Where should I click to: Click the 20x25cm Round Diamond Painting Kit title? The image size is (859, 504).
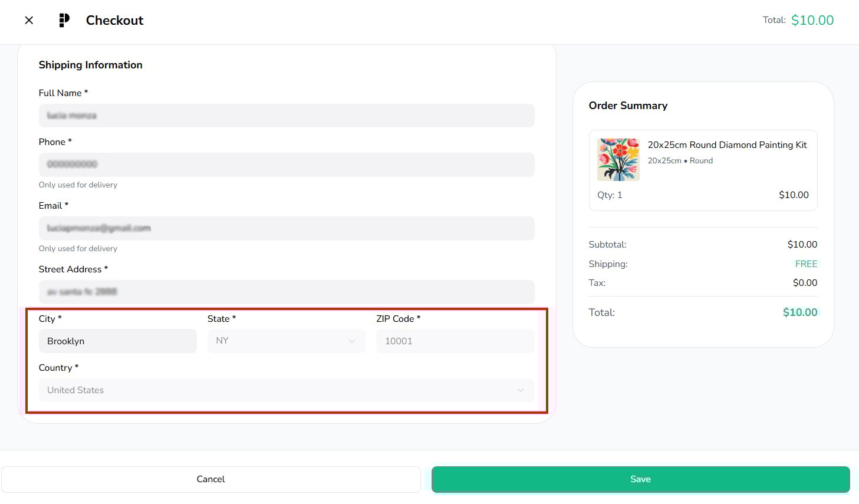727,145
